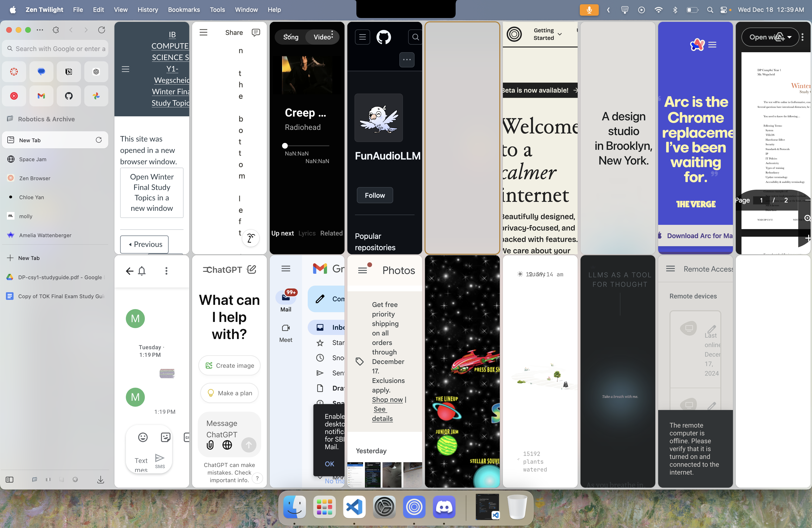This screenshot has width=812, height=528.
Task: Open the comment icon next to Share
Action: pyautogui.click(x=255, y=32)
